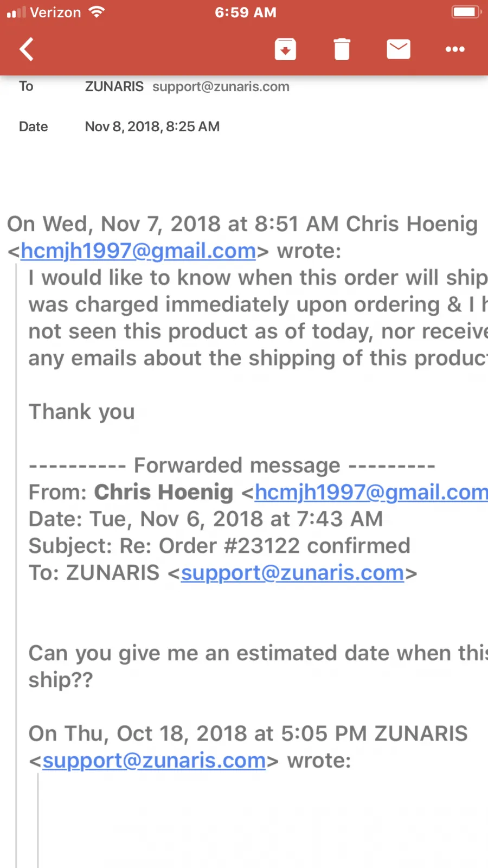
Task: Open the three-dot more options menu
Action: pyautogui.click(x=454, y=49)
